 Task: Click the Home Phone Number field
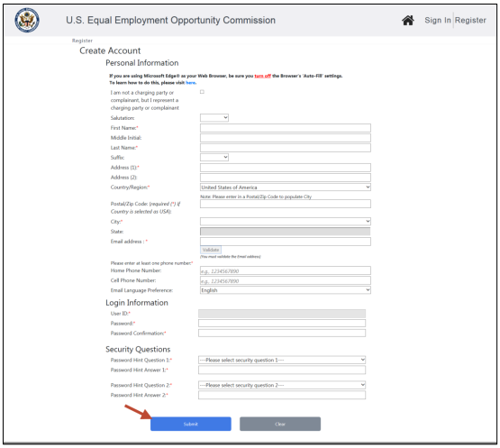285,270
